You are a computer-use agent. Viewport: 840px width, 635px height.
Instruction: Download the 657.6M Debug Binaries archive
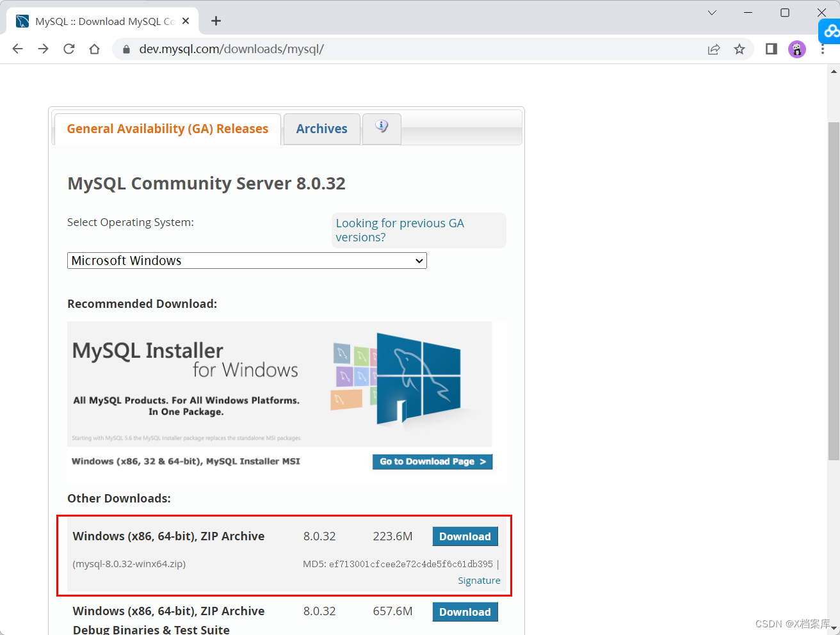tap(465, 612)
